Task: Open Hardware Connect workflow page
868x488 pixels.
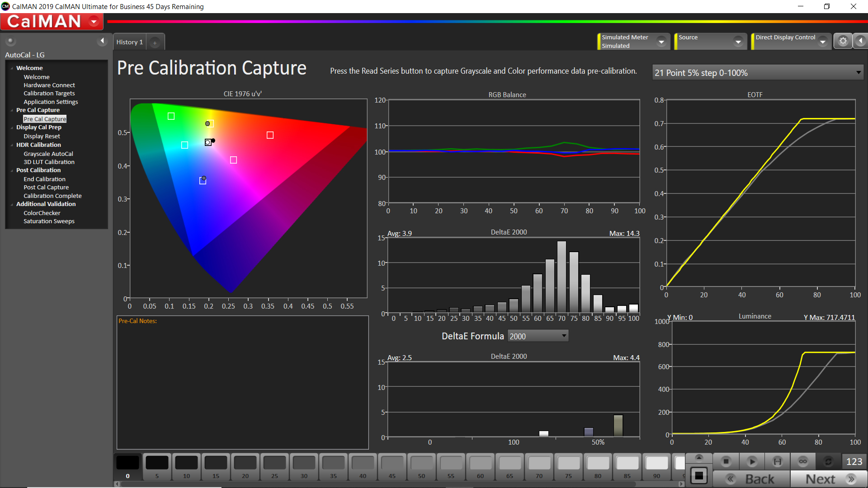Action: pyautogui.click(x=49, y=85)
